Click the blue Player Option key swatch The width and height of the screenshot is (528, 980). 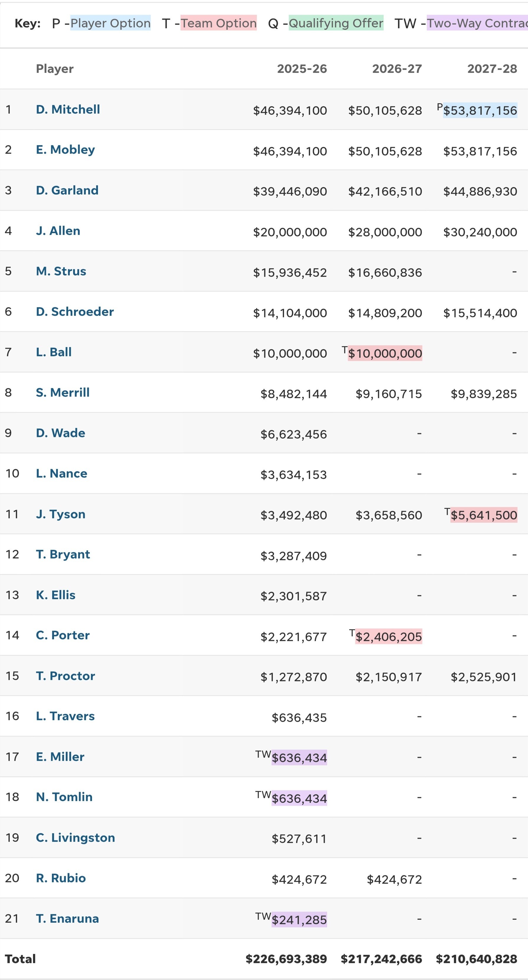click(x=110, y=23)
